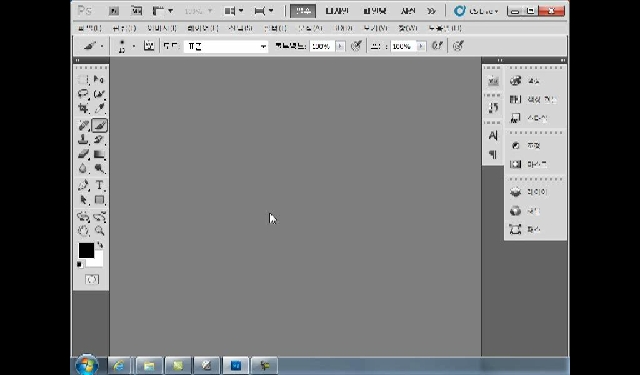Select the Quick Selection tool
The width and height of the screenshot is (640, 375).
tap(99, 94)
